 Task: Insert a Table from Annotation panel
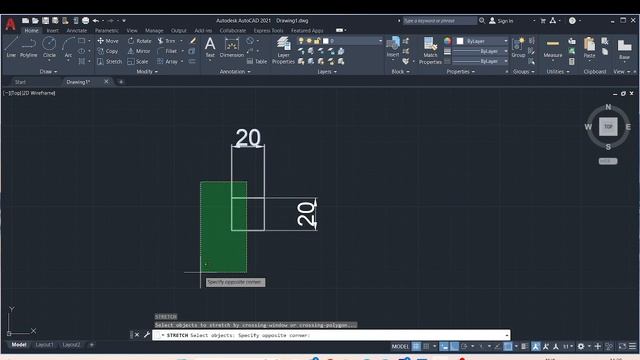[x=257, y=61]
